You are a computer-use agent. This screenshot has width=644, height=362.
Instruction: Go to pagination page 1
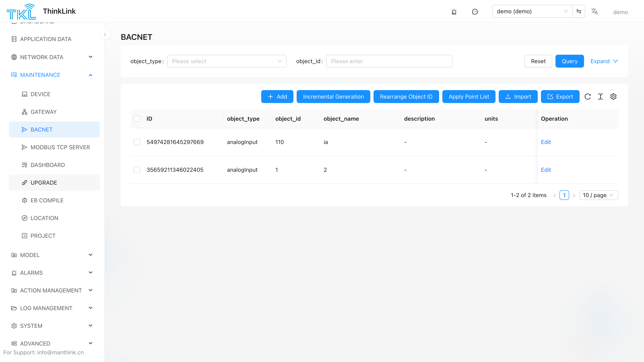[564, 195]
